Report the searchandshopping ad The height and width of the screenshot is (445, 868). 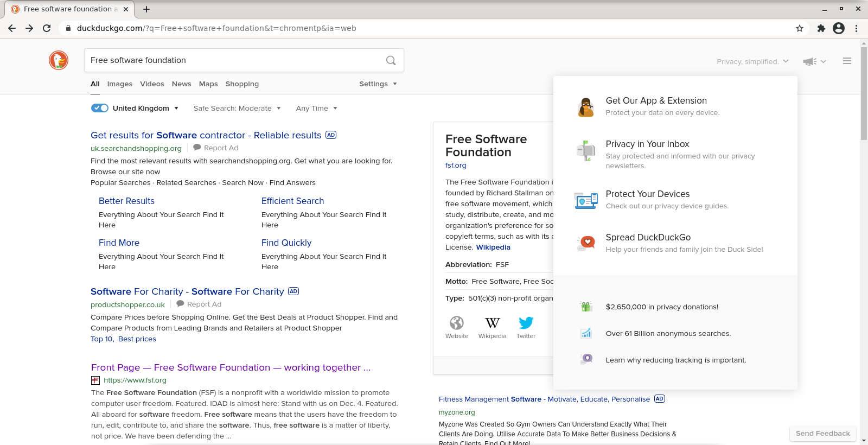(216, 148)
